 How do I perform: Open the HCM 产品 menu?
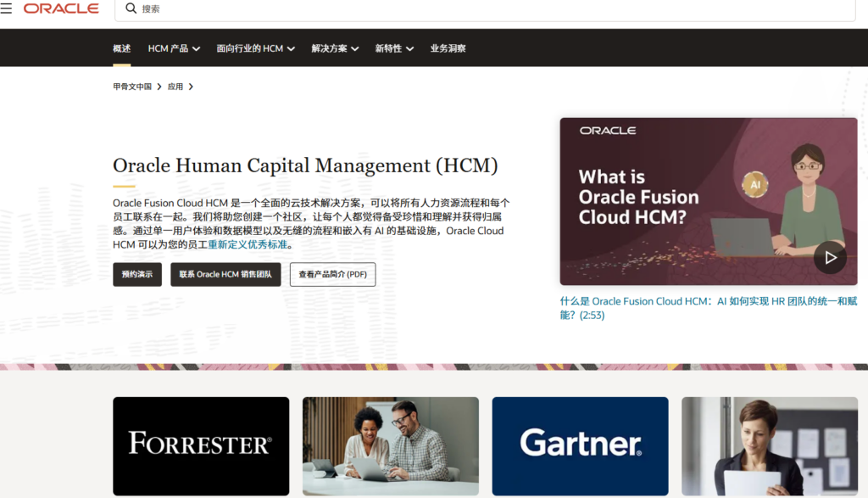(174, 48)
